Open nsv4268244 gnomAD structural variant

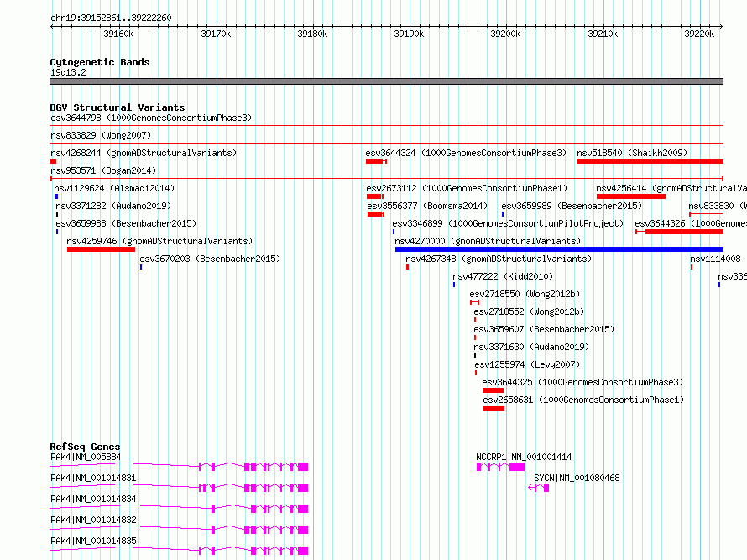pos(144,153)
